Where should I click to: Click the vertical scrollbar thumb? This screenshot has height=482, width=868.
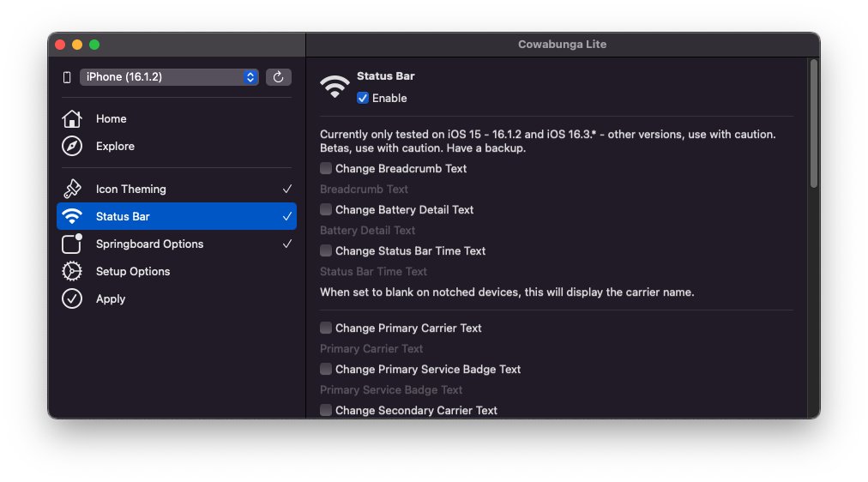pos(813,124)
